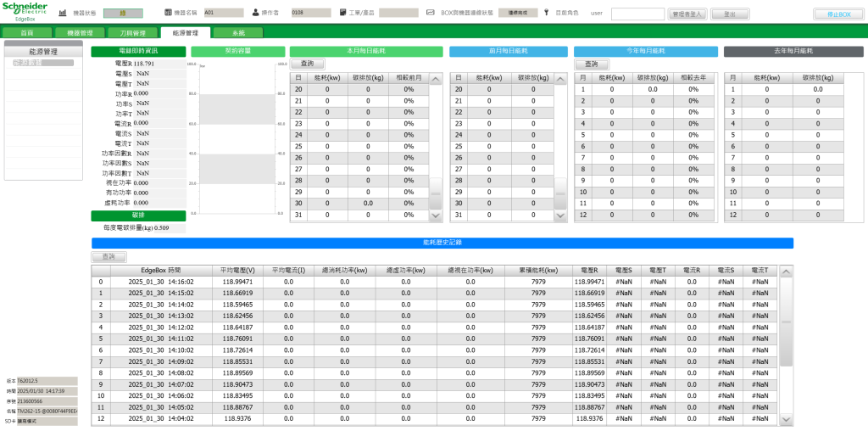
Task: Click the work order/product icon
Action: point(342,14)
